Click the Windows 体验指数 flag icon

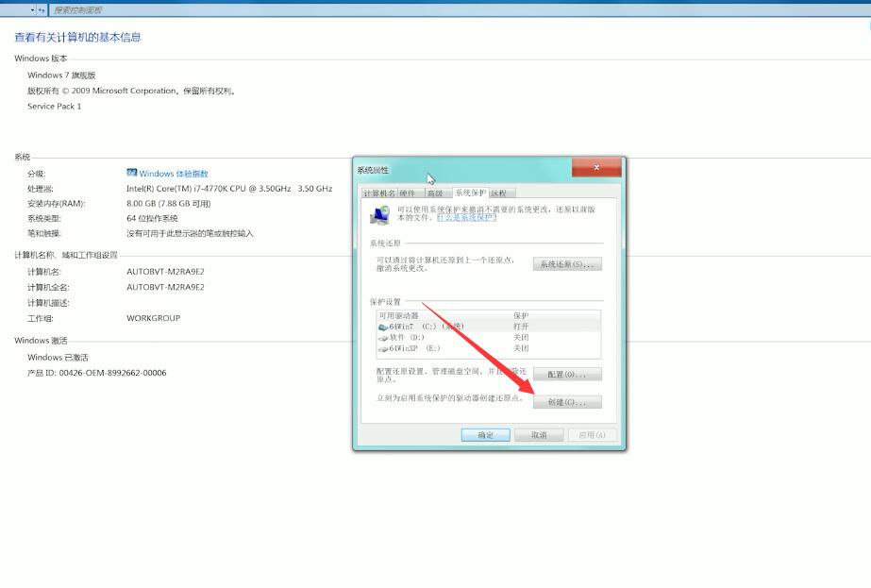pos(132,173)
